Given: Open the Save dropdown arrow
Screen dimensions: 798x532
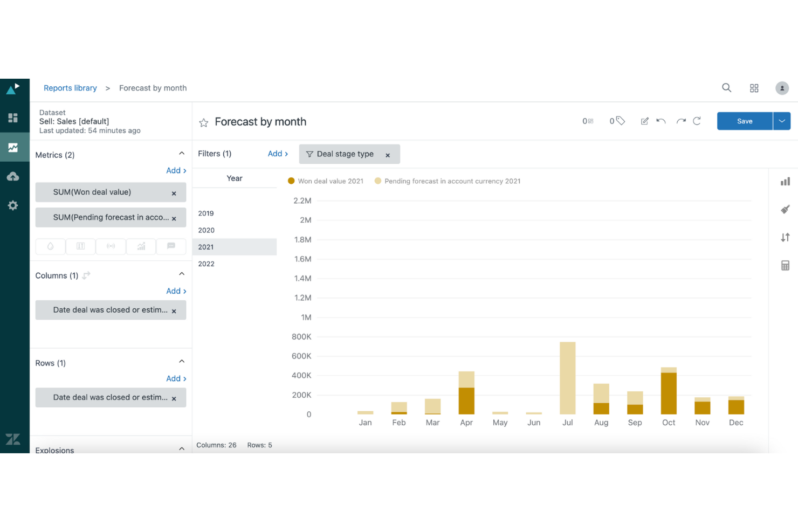Looking at the screenshot, I should [781, 121].
